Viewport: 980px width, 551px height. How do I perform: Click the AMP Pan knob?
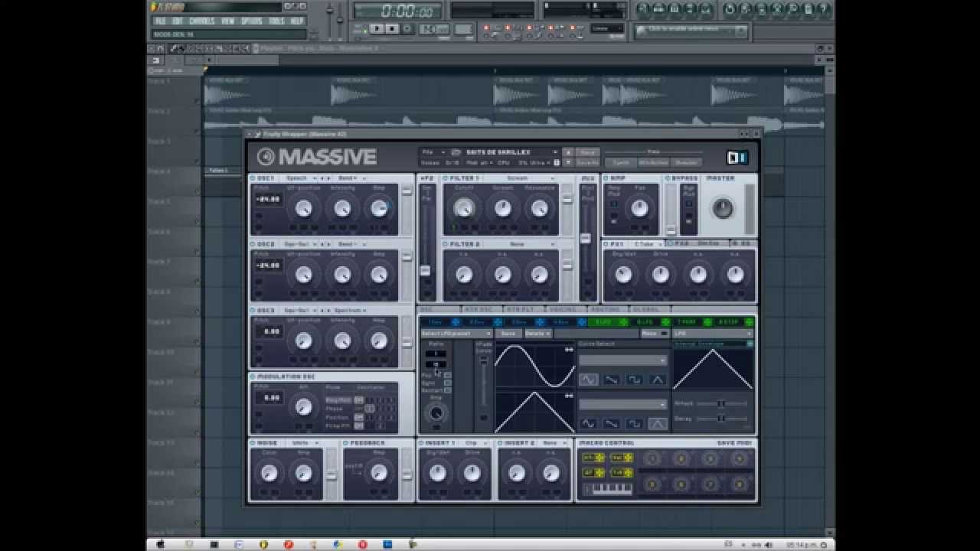coord(639,208)
